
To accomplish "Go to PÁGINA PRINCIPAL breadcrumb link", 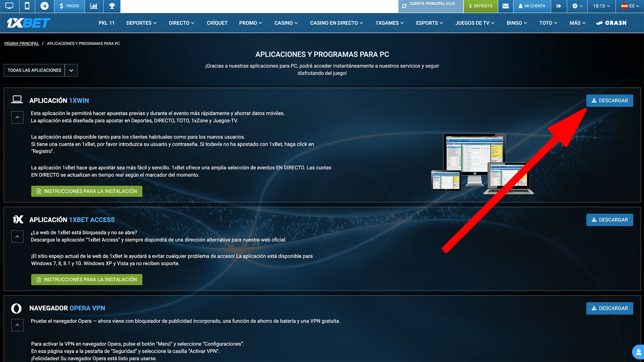I will [21, 44].
